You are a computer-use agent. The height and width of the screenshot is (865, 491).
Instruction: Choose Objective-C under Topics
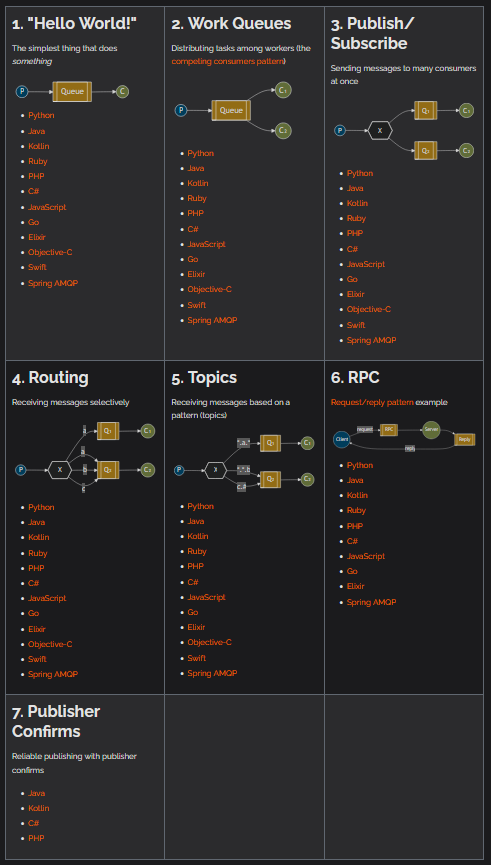click(x=210, y=642)
